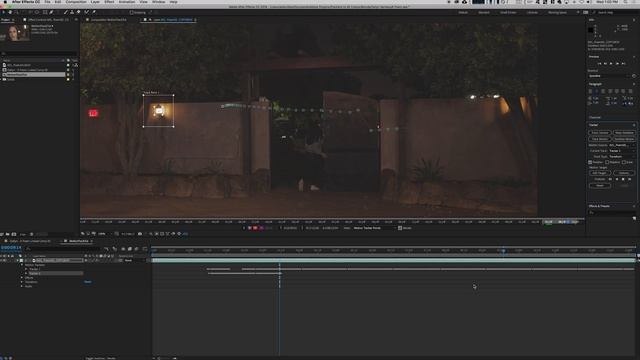Viewport: 640px width, 360px height.
Task: Click the Track Camera button
Action: click(x=600, y=133)
